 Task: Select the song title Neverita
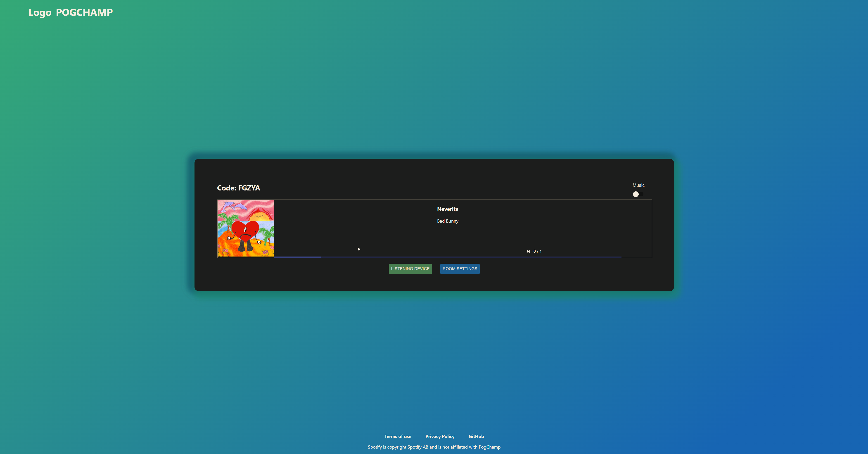(448, 209)
